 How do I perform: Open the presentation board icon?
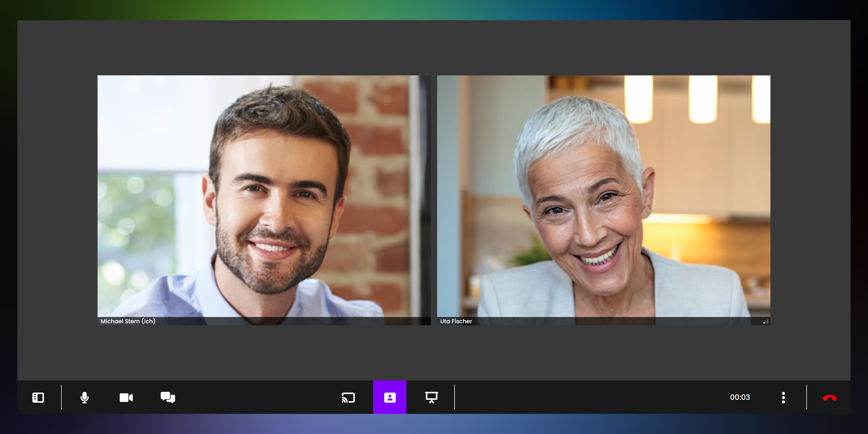click(431, 398)
